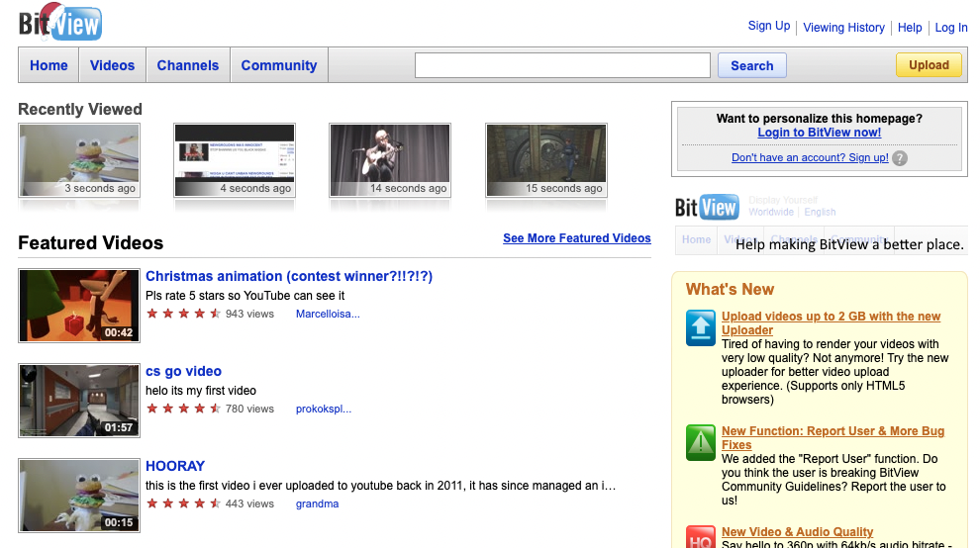Screen dimensions: 980x548
Task: Click the green warning triangle icon
Action: 701,442
